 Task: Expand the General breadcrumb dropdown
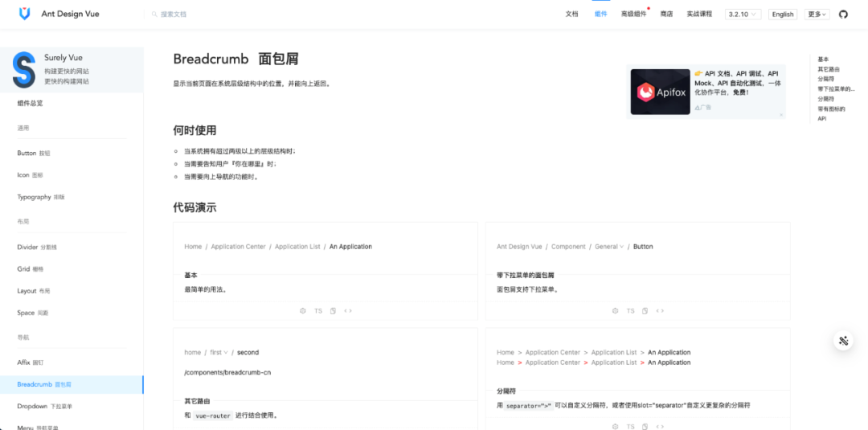pyautogui.click(x=609, y=246)
